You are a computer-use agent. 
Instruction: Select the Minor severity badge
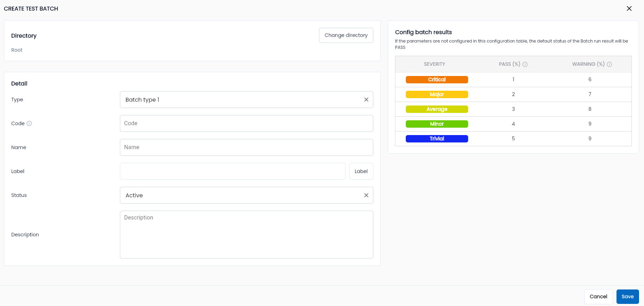[x=437, y=124]
